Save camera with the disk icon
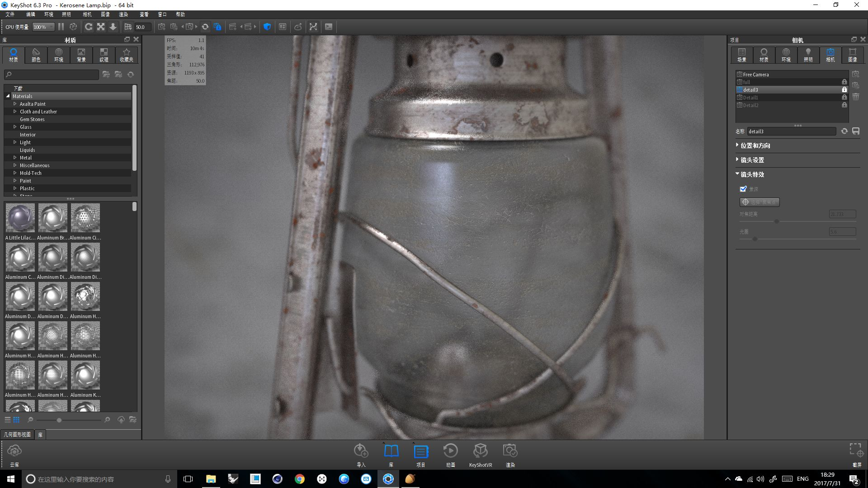Viewport: 868px width, 488px height. coord(856,131)
